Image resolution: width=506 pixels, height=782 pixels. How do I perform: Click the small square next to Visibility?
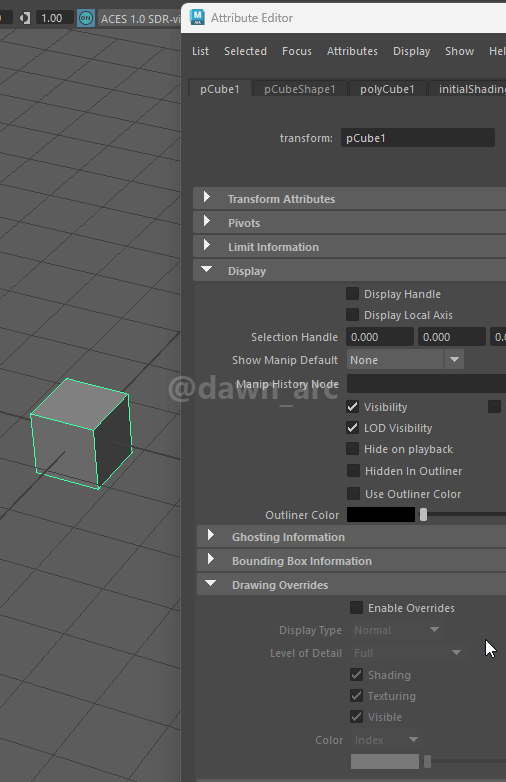(x=494, y=406)
